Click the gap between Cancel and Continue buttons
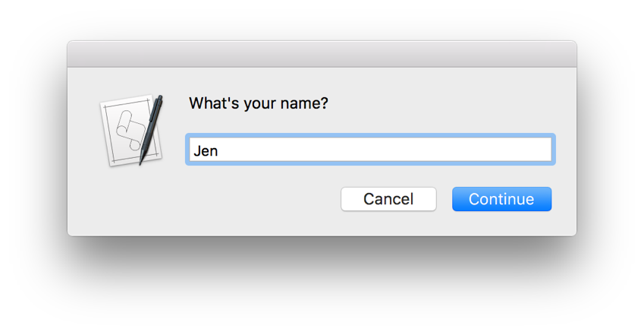The image size is (644, 335). point(445,199)
